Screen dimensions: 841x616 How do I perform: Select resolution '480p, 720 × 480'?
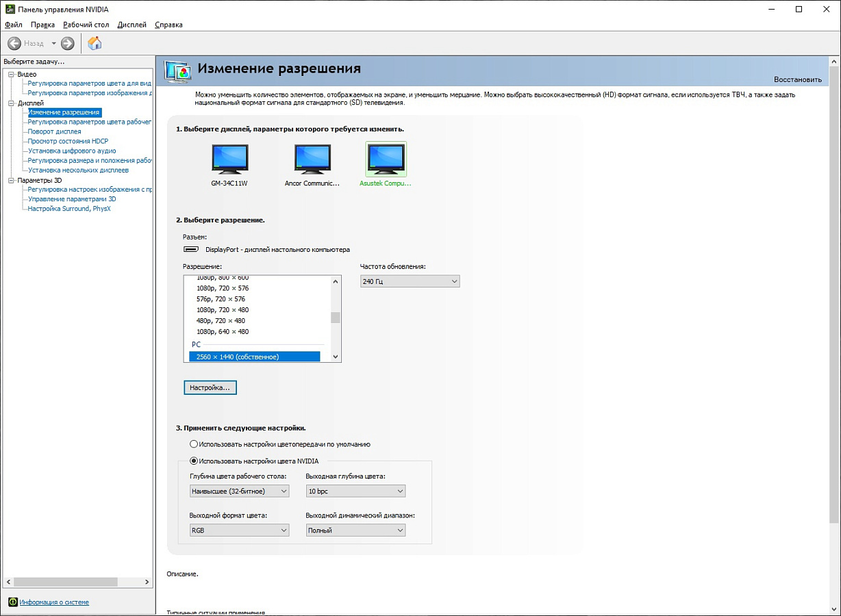click(221, 321)
